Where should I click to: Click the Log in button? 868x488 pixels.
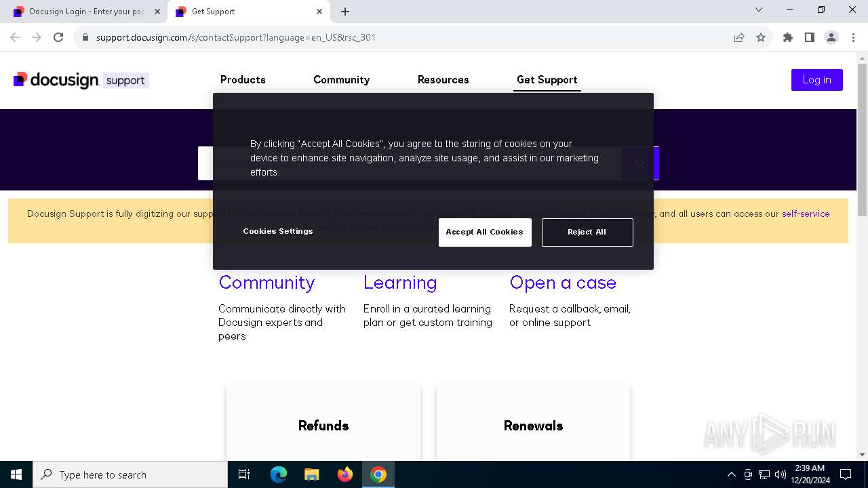(816, 80)
